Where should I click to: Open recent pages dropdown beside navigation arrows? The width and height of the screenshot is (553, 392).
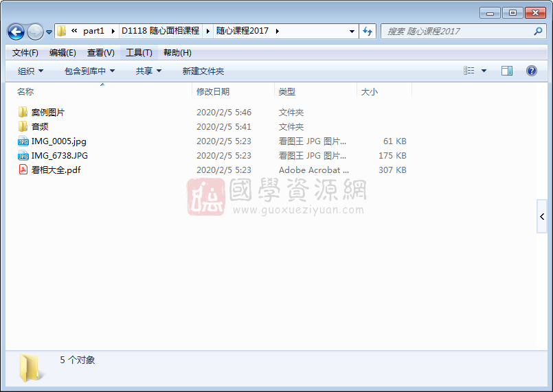[49, 32]
